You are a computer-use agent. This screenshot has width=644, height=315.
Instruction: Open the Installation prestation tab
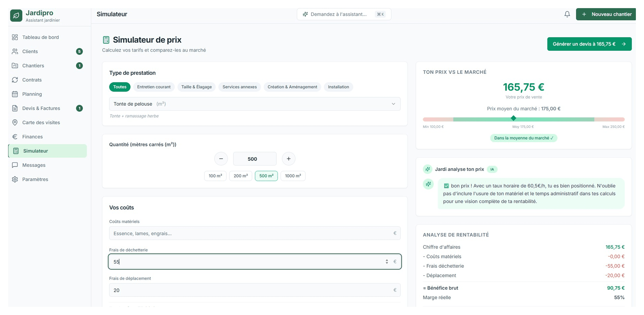coord(338,87)
